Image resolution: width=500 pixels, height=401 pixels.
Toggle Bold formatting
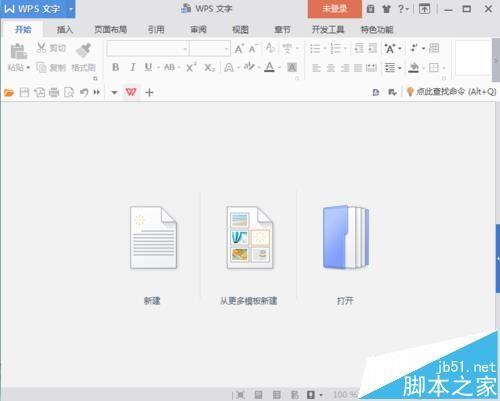click(x=115, y=67)
